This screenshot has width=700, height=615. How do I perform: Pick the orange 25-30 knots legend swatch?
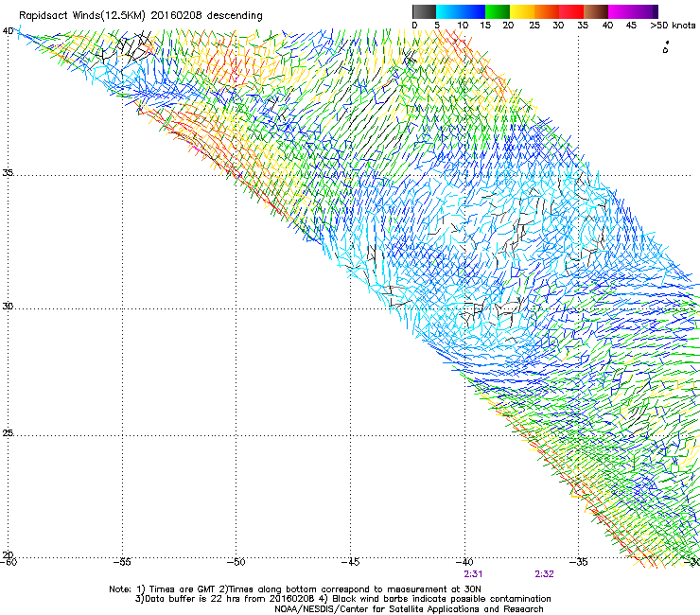(547, 11)
